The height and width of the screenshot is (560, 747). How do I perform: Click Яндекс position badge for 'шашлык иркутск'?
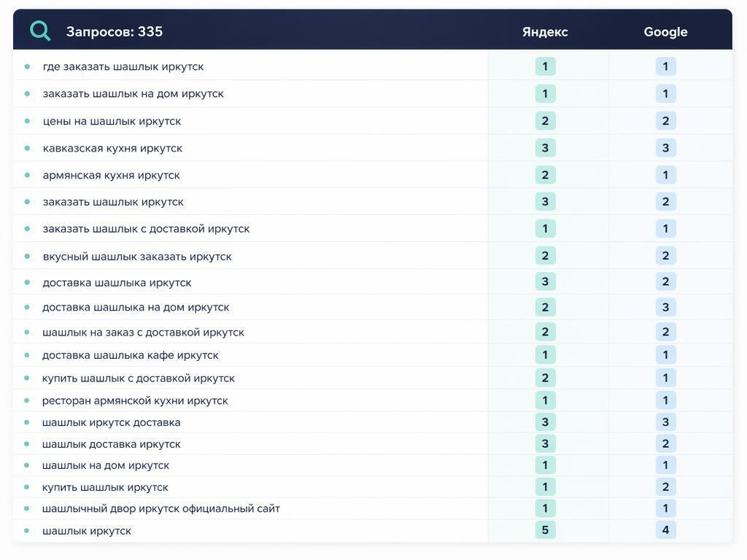pos(545,530)
